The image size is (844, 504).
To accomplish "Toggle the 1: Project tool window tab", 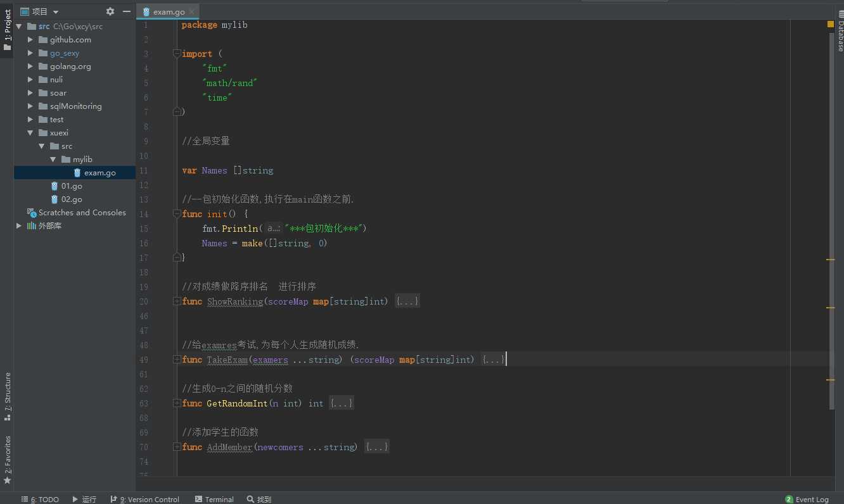I will tap(7, 29).
